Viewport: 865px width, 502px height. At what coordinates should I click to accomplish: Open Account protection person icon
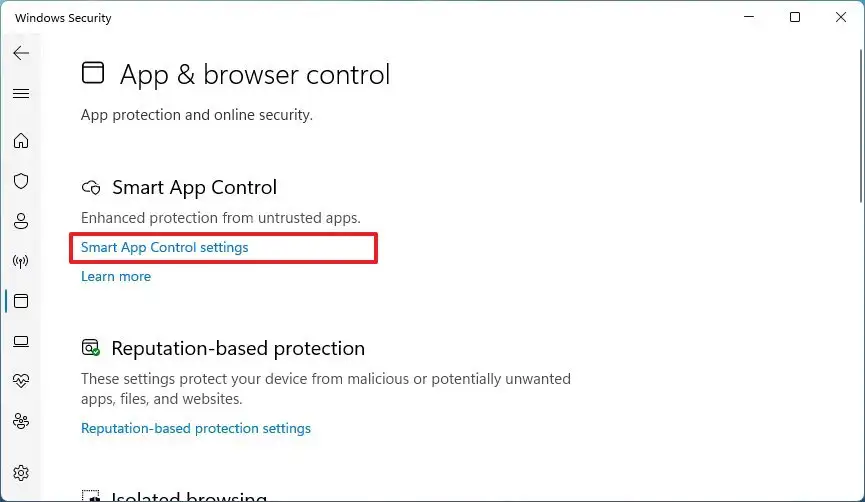point(21,221)
